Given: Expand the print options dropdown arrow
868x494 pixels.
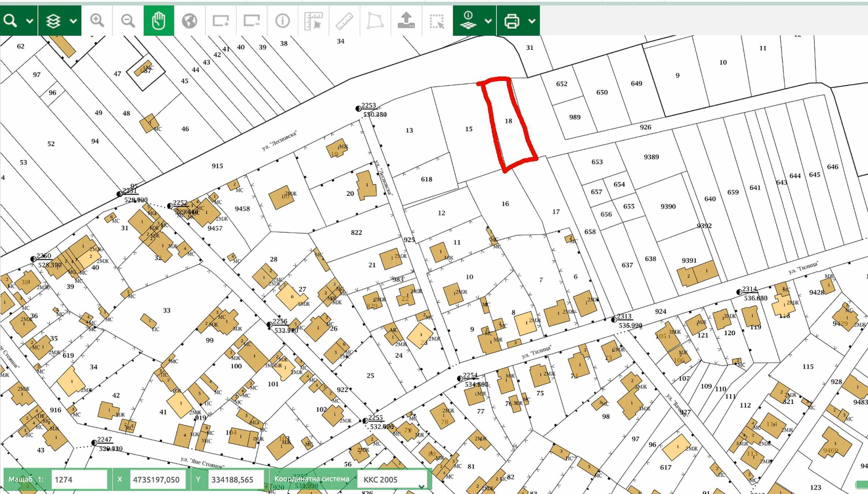Looking at the screenshot, I should 532,21.
